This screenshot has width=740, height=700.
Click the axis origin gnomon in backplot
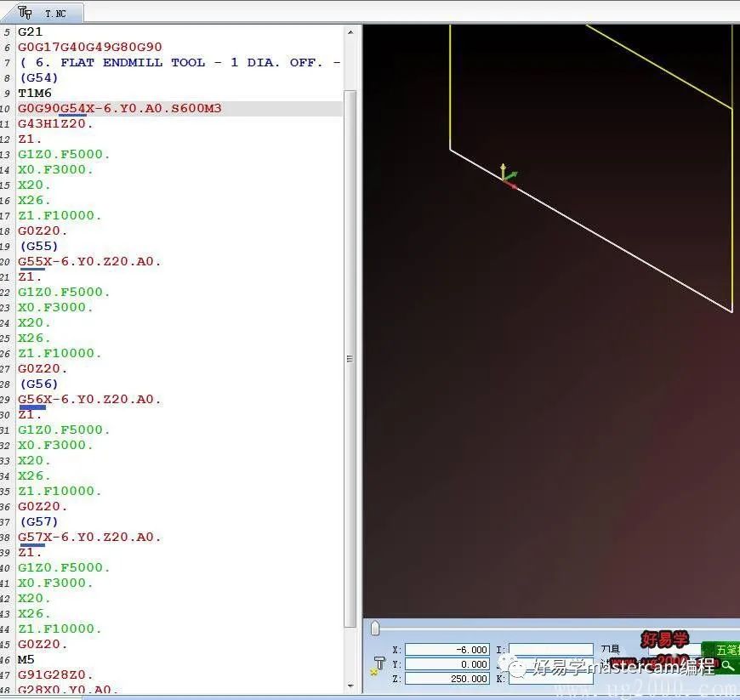coord(508,177)
